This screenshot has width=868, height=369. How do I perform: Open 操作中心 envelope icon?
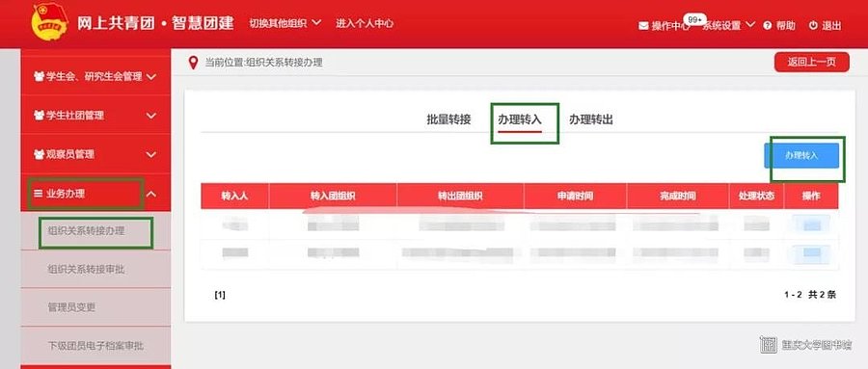pyautogui.click(x=643, y=25)
